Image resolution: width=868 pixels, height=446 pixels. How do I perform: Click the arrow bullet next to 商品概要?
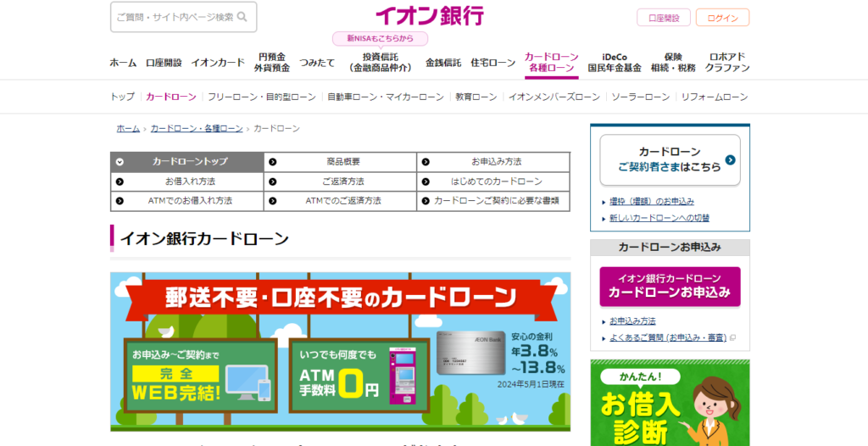tap(272, 162)
